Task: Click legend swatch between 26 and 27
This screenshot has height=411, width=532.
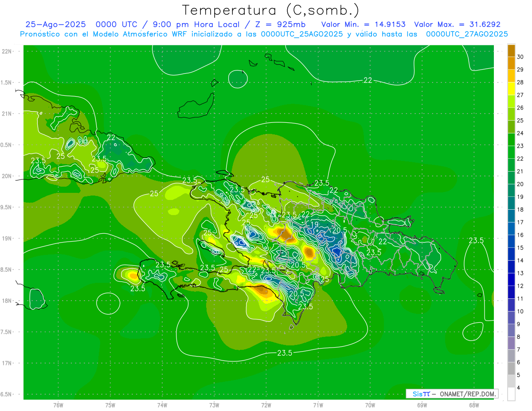Action: tap(511, 102)
